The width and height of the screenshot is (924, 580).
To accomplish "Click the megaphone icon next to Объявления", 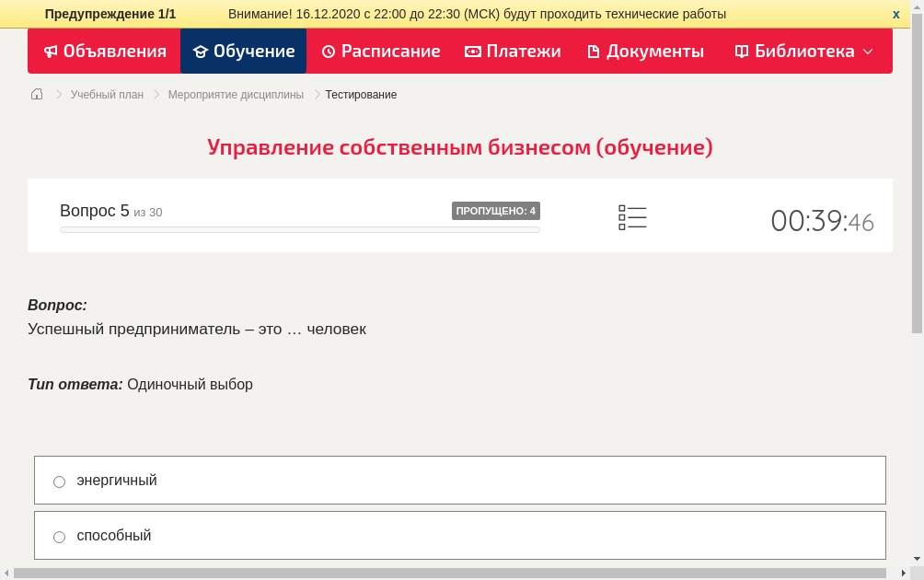I will coord(51,51).
